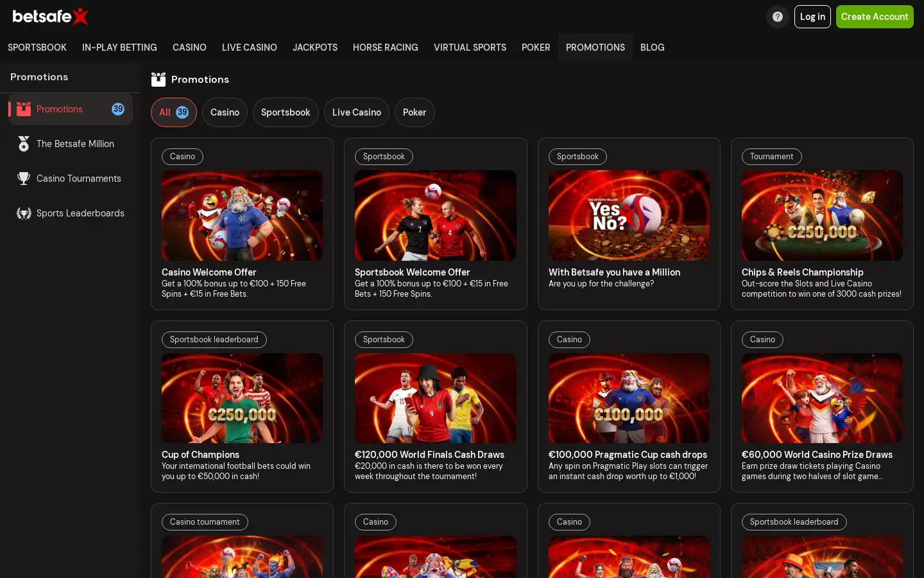Filter promotions by Casino chip
The image size is (924, 578).
click(x=225, y=112)
